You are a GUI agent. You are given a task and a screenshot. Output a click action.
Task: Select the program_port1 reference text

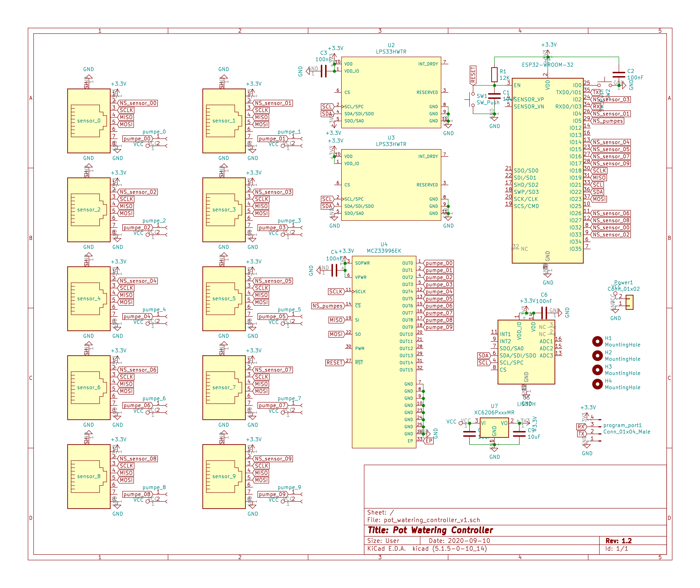click(622, 425)
